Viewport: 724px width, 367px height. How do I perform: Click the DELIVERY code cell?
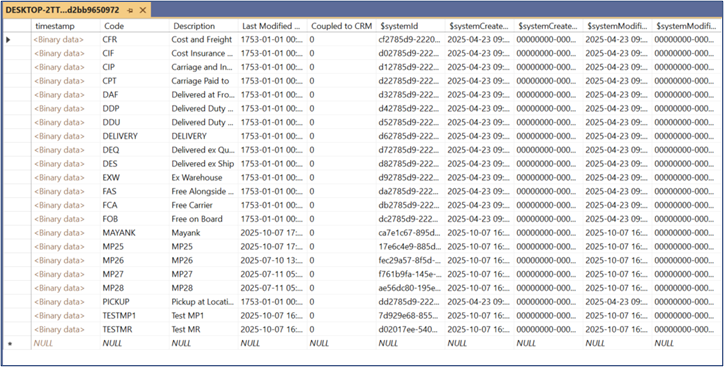tap(135, 137)
